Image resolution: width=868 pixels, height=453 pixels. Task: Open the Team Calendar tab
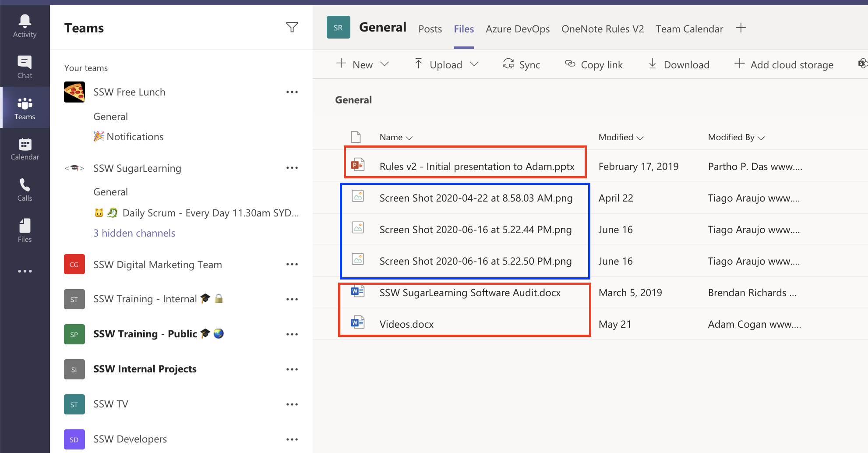(x=689, y=28)
